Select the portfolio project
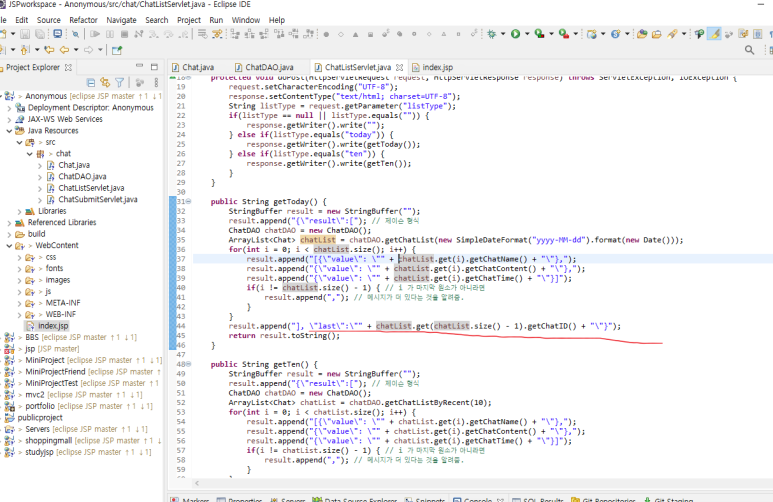The height and width of the screenshot is (502, 773). click(40, 406)
